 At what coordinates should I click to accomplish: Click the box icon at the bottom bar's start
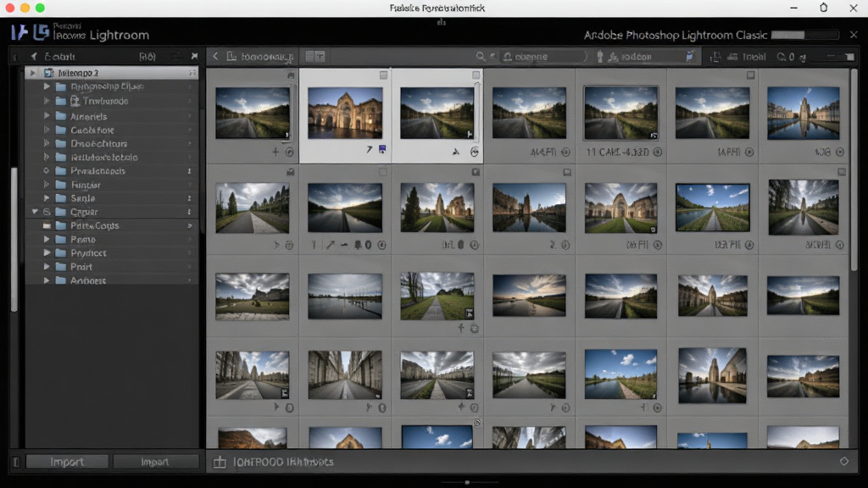coord(220,462)
